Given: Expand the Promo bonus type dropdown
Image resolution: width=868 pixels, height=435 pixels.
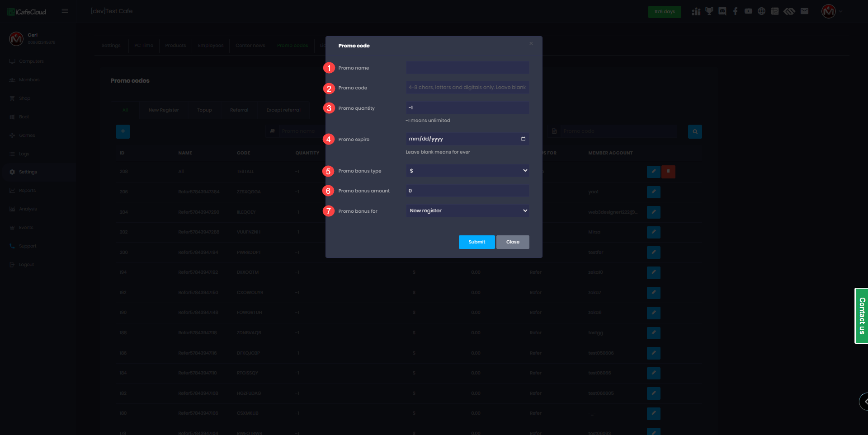Looking at the screenshot, I should pos(467,171).
